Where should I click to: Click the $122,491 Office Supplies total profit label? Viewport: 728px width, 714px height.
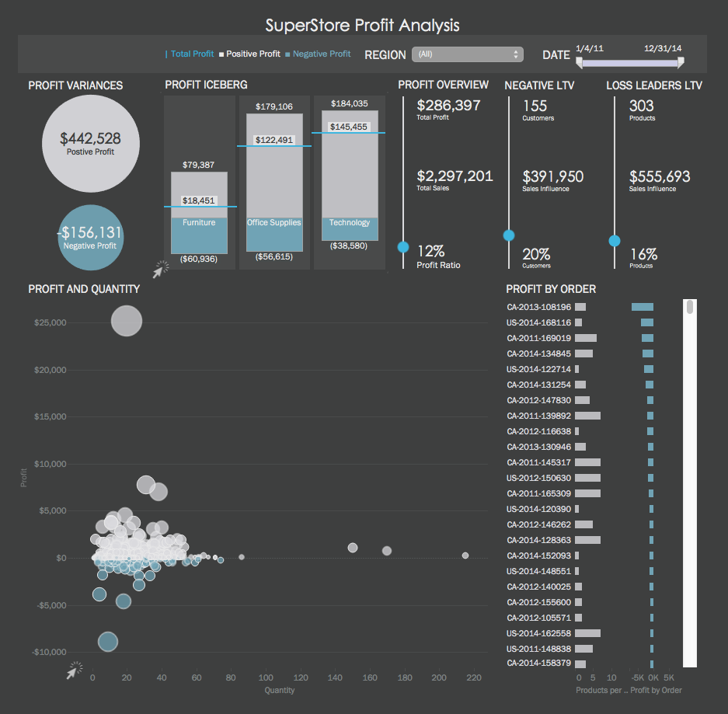click(274, 140)
